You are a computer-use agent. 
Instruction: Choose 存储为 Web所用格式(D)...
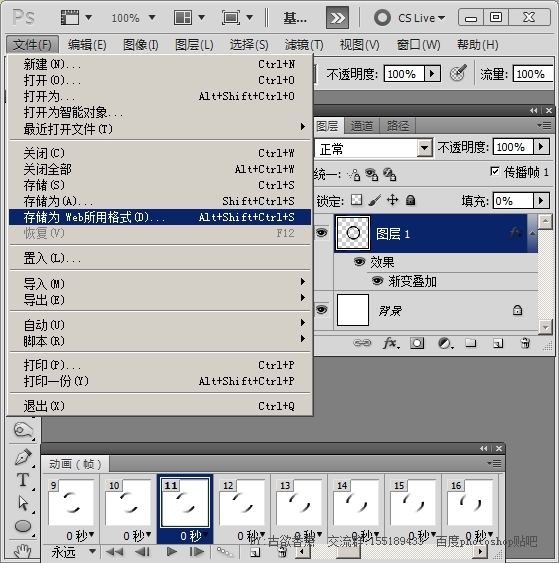[x=160, y=217]
